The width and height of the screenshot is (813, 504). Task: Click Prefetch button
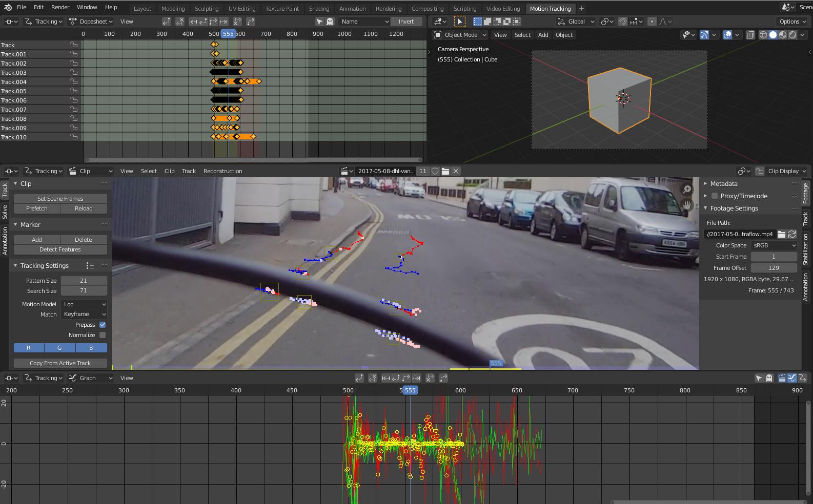37,208
